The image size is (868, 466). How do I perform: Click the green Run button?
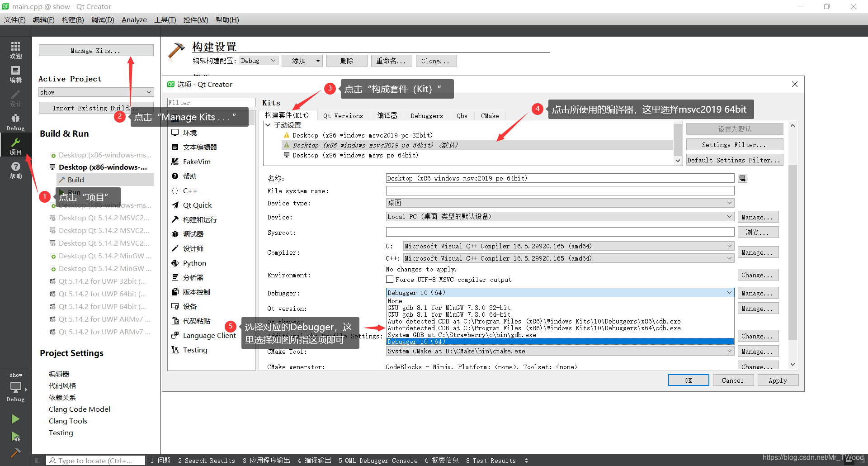point(15,419)
